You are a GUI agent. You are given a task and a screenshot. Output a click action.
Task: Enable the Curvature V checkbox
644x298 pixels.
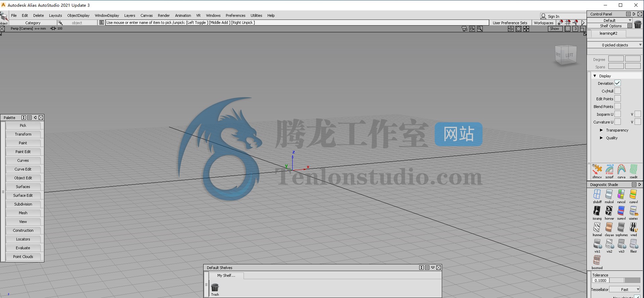pyautogui.click(x=638, y=122)
